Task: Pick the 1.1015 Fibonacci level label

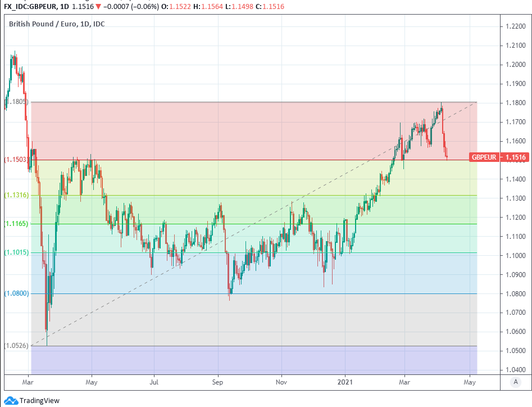Action: (x=16, y=252)
